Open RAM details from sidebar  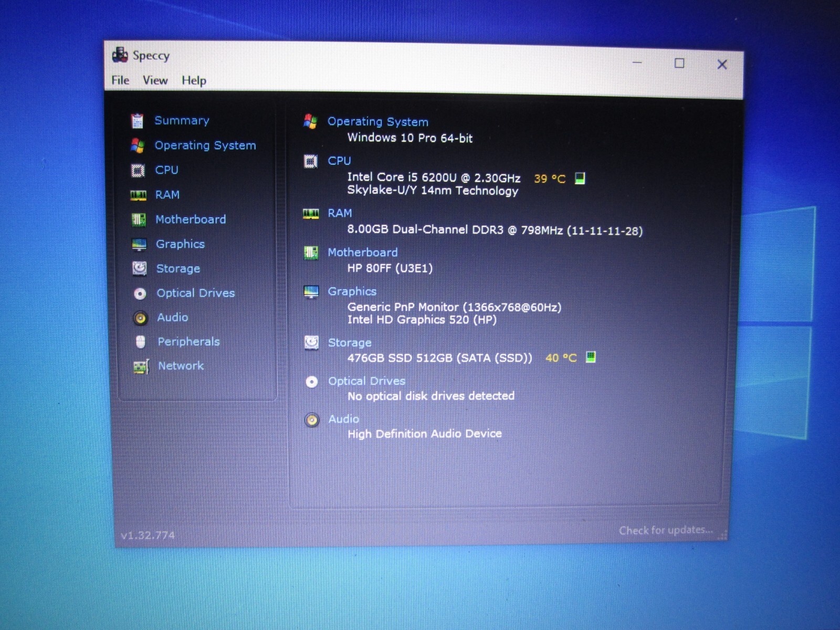click(167, 195)
